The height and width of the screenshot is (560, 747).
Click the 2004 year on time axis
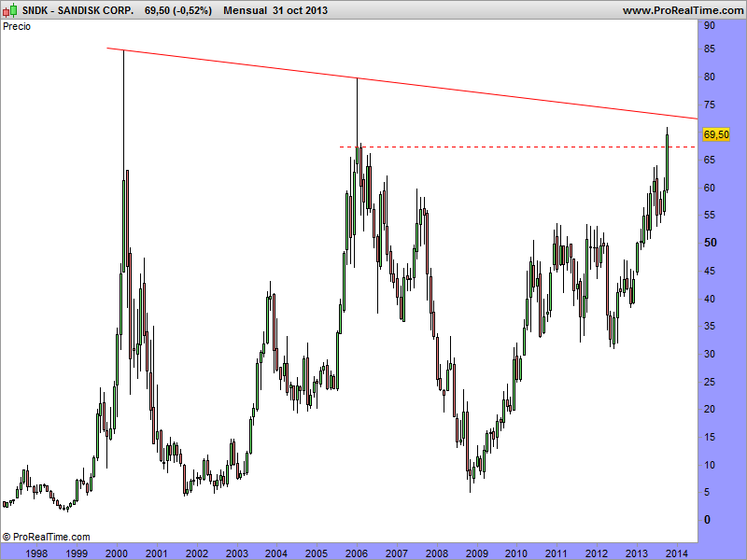point(276,553)
